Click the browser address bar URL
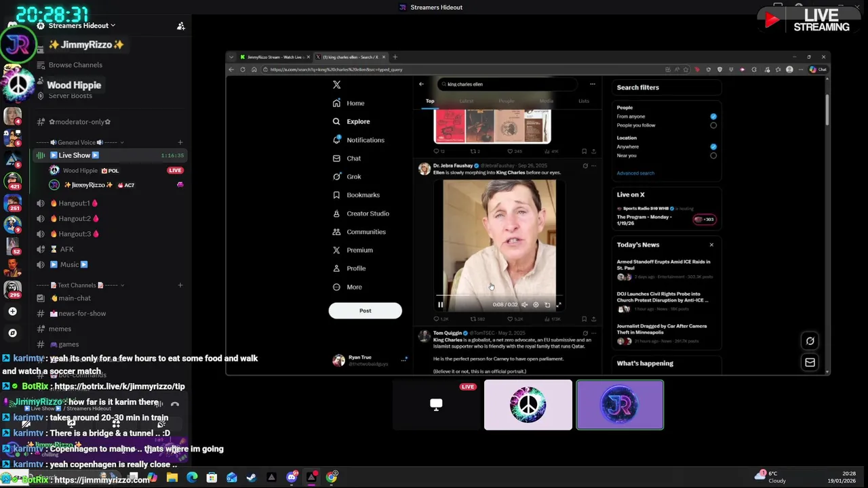This screenshot has height=488, width=868. point(337,70)
